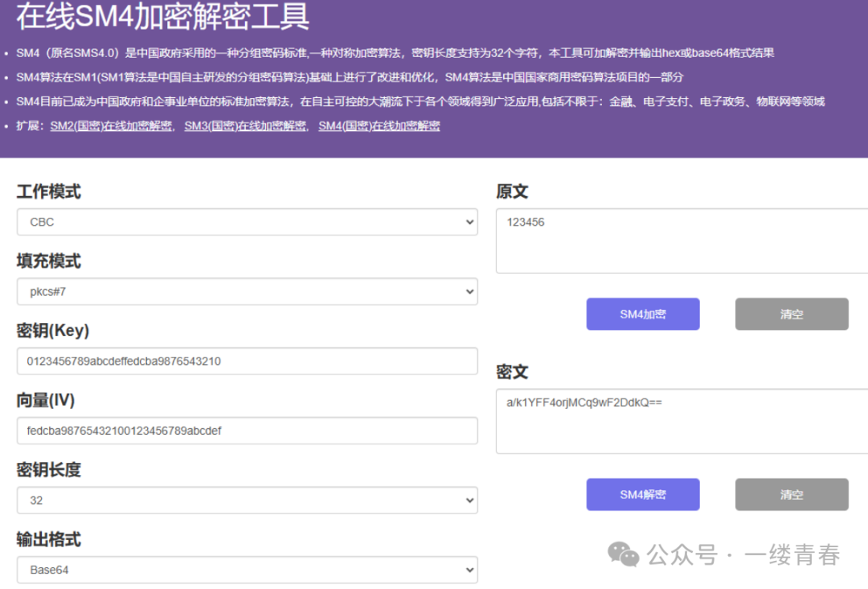Click the 工作模式 label
The width and height of the screenshot is (868, 589).
point(49,191)
